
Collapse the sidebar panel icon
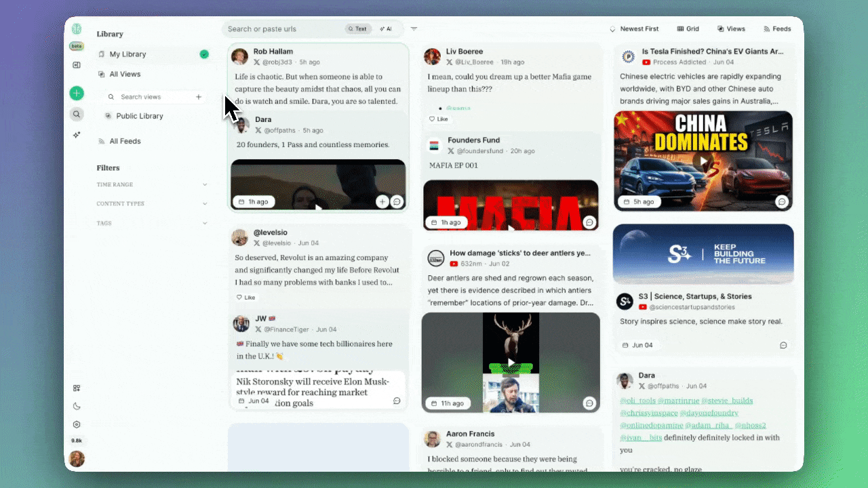click(x=77, y=65)
